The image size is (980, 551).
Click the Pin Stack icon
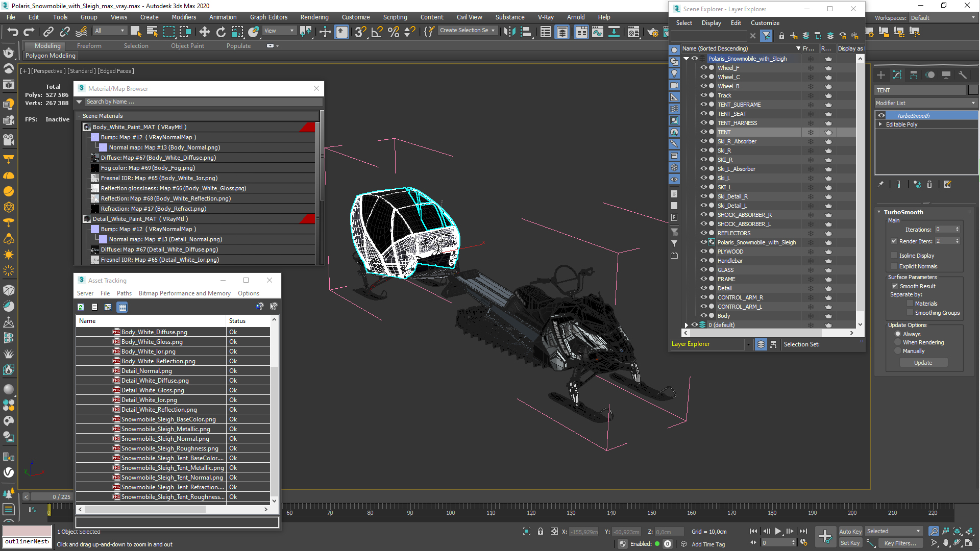coord(880,185)
